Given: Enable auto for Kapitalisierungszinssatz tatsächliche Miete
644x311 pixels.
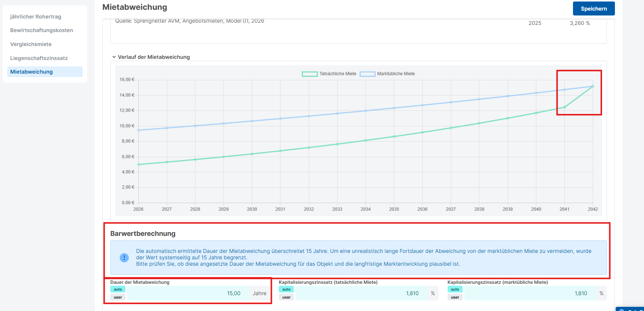Looking at the screenshot, I should coord(286,289).
